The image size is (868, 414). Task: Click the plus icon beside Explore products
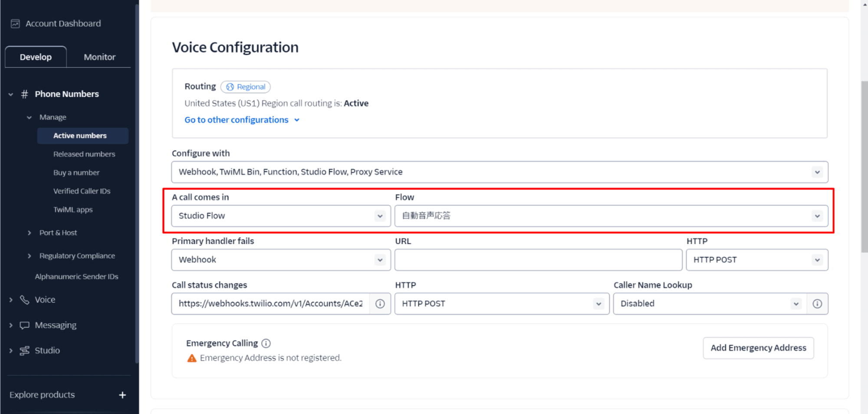[122, 395]
